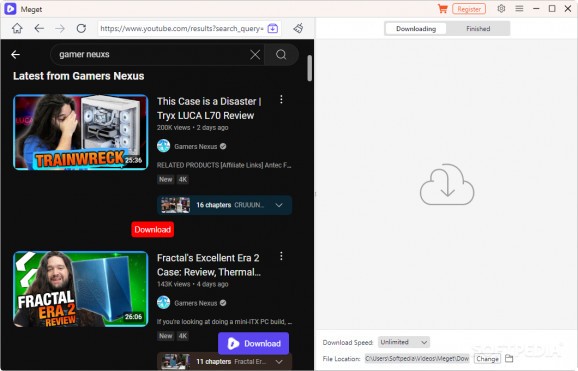The width and height of the screenshot is (578, 371).
Task: Click 'Latest from Gamers Nexus' heading
Action: (79, 76)
